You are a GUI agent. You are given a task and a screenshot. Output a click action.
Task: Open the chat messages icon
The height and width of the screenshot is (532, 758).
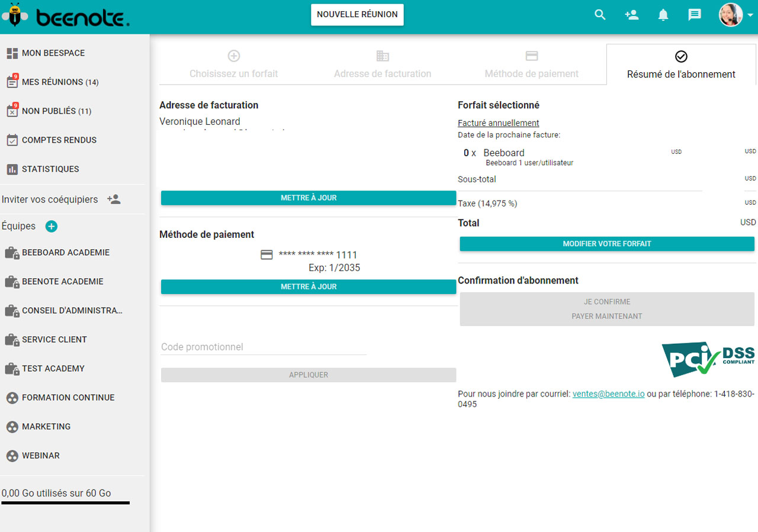coord(695,15)
